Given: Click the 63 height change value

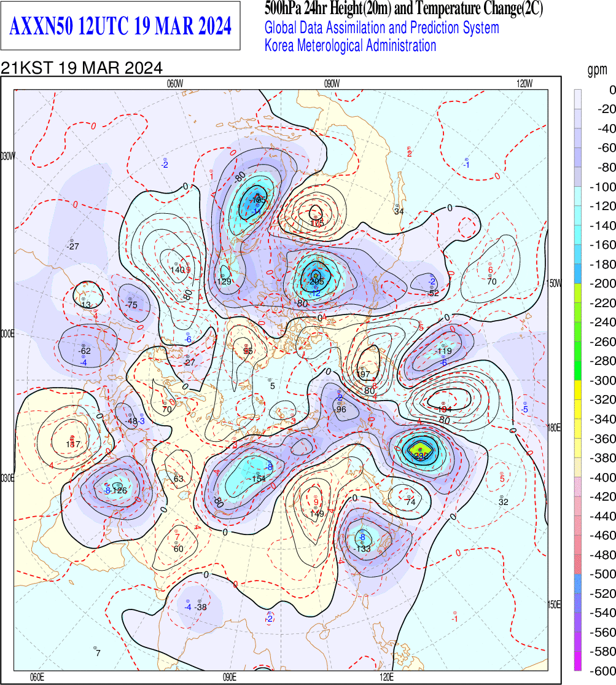Looking at the screenshot, I should 179,479.
